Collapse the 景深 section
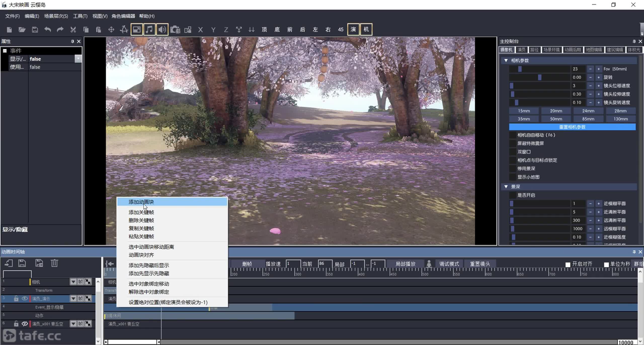 506,187
